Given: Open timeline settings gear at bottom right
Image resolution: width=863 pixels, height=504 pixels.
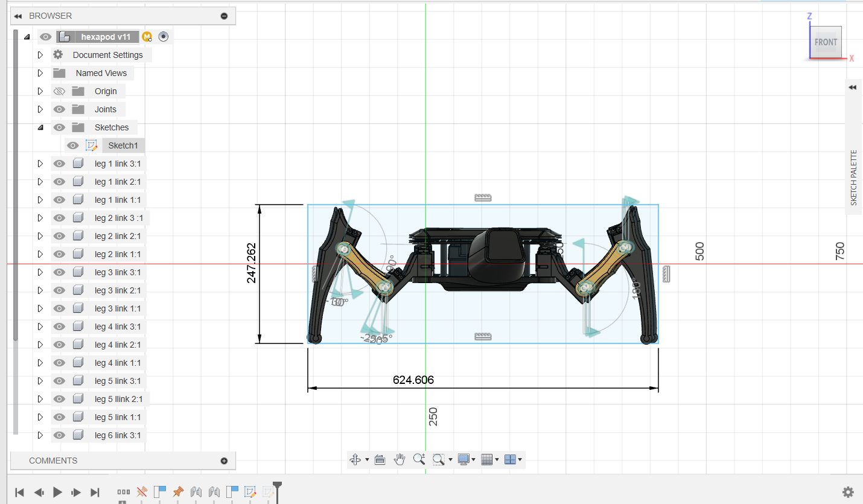Looking at the screenshot, I should pos(847,492).
